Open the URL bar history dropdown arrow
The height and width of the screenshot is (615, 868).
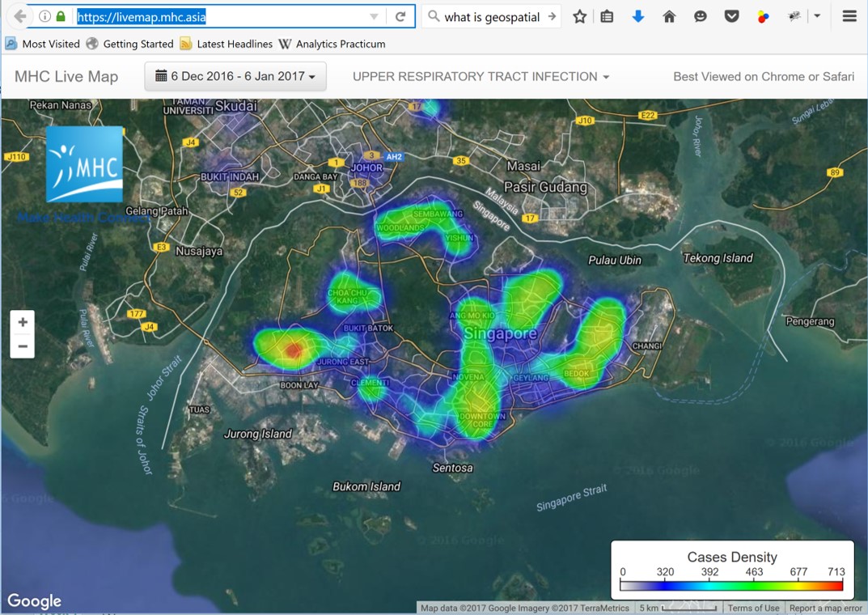[x=374, y=16]
